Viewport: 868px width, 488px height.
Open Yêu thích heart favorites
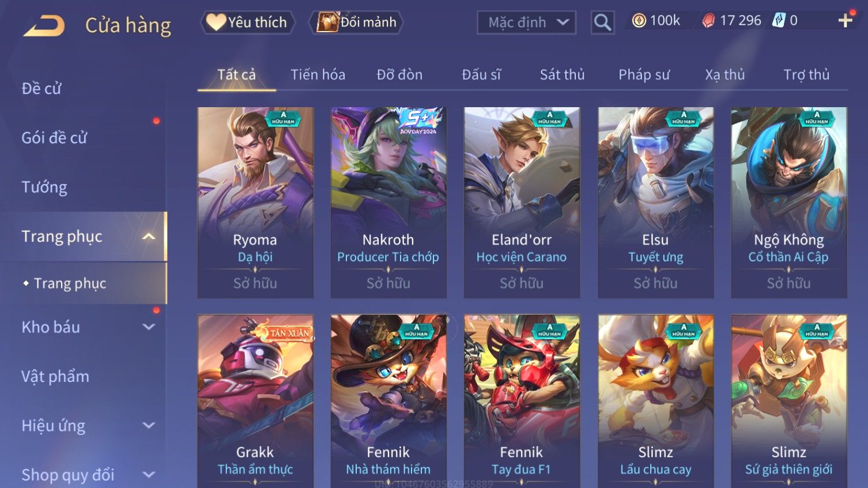pyautogui.click(x=248, y=22)
